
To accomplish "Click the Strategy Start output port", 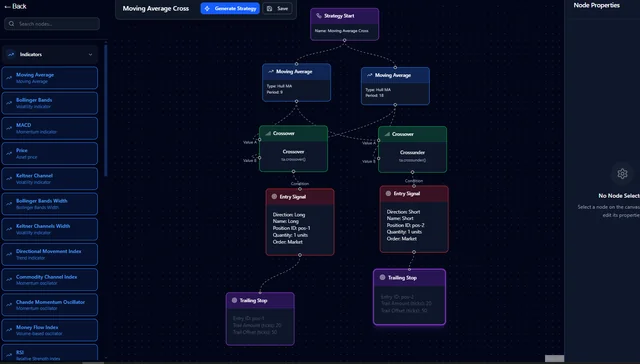I will click(344, 40).
